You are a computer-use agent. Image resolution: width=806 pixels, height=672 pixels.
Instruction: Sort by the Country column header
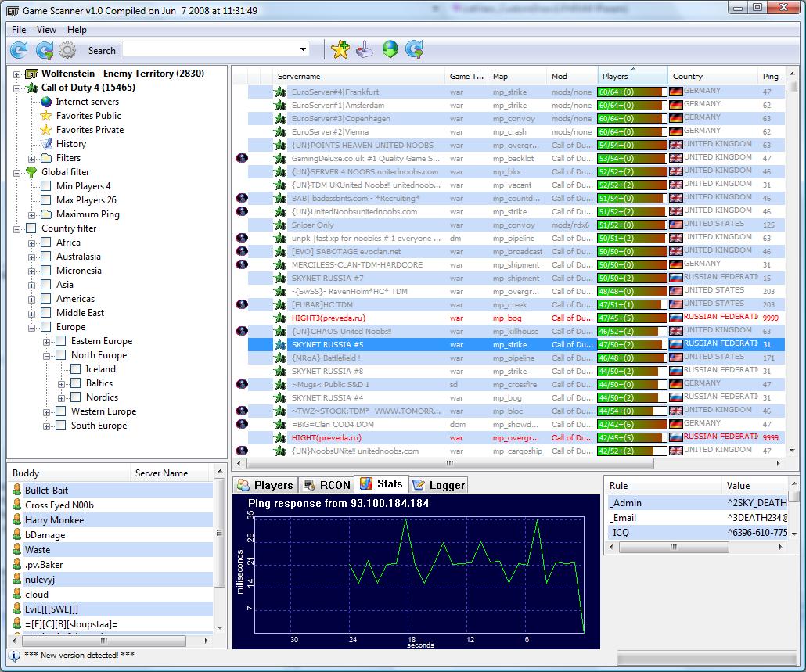[712, 76]
